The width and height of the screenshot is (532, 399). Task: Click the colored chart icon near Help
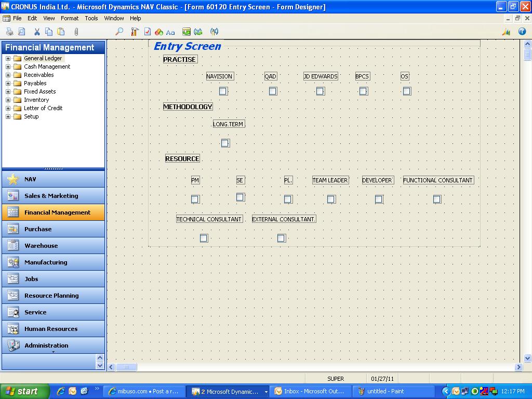tap(507, 32)
